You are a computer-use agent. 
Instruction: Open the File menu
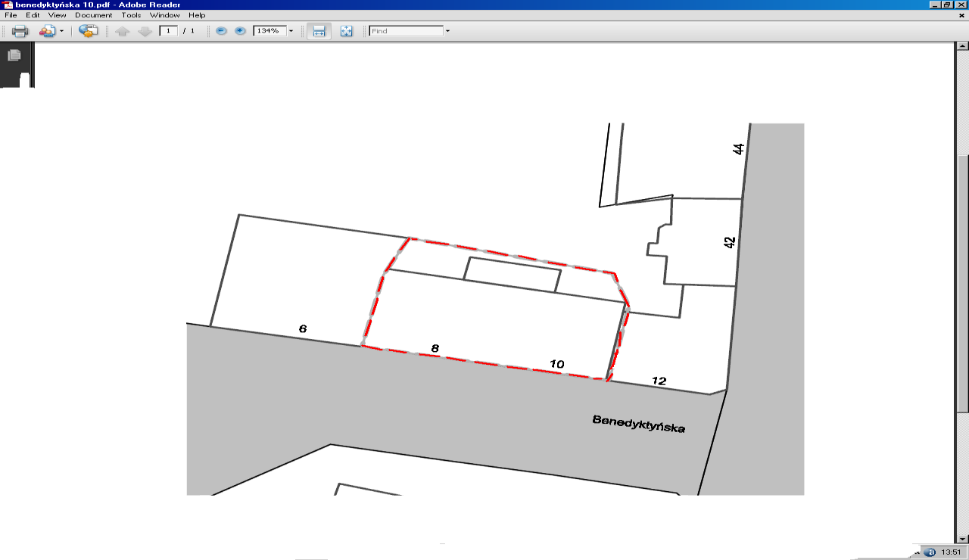[11, 15]
